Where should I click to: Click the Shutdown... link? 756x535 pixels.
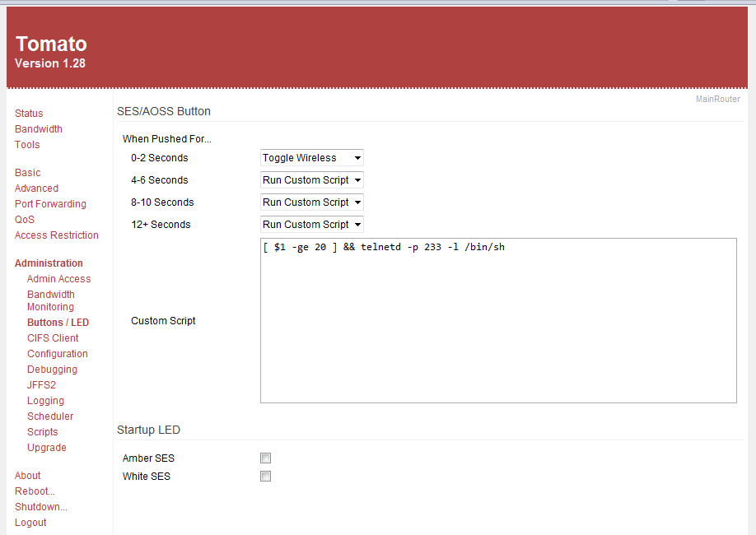click(41, 506)
